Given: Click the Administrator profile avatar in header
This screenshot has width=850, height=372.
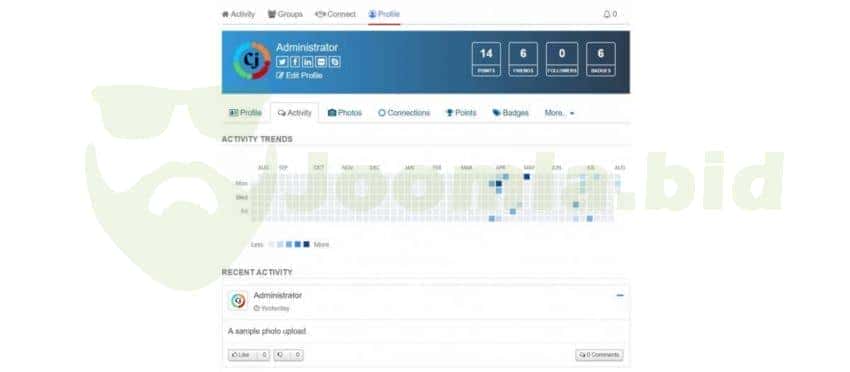Looking at the screenshot, I should point(252,61).
